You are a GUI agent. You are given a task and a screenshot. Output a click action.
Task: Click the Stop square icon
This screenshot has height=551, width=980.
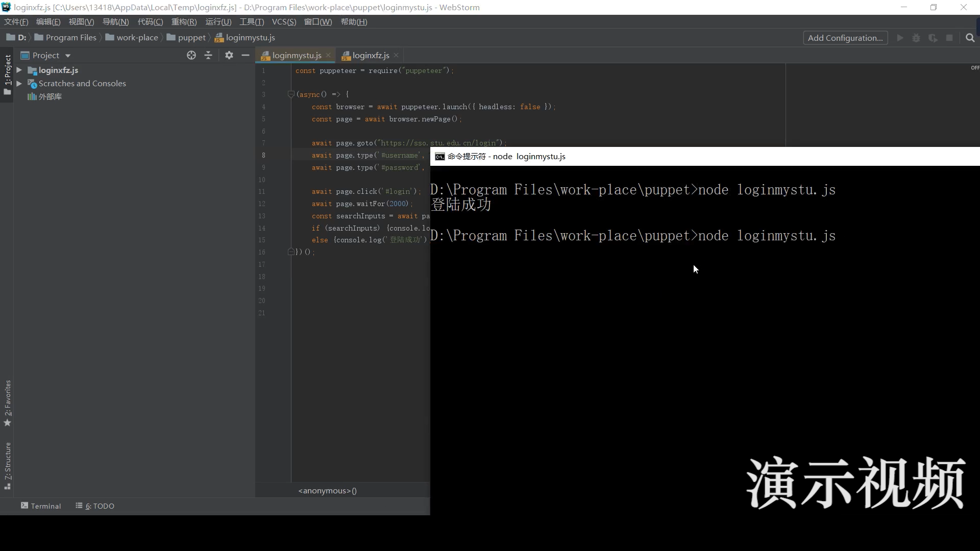tap(949, 38)
